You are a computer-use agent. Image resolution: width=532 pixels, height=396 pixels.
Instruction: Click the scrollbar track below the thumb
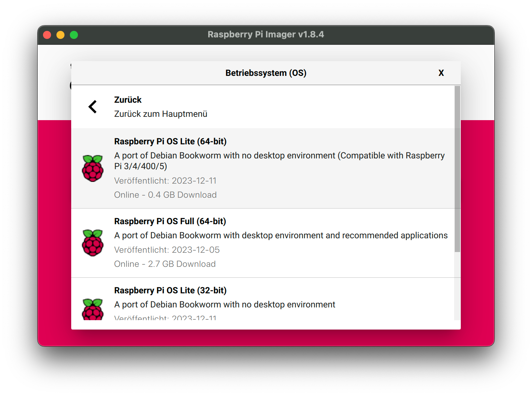(457, 285)
